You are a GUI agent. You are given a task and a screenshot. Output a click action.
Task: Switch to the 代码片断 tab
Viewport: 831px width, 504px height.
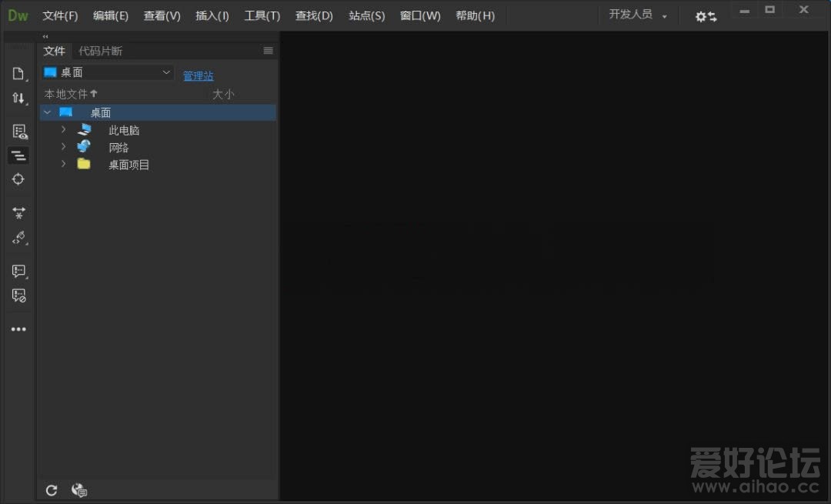coord(100,51)
